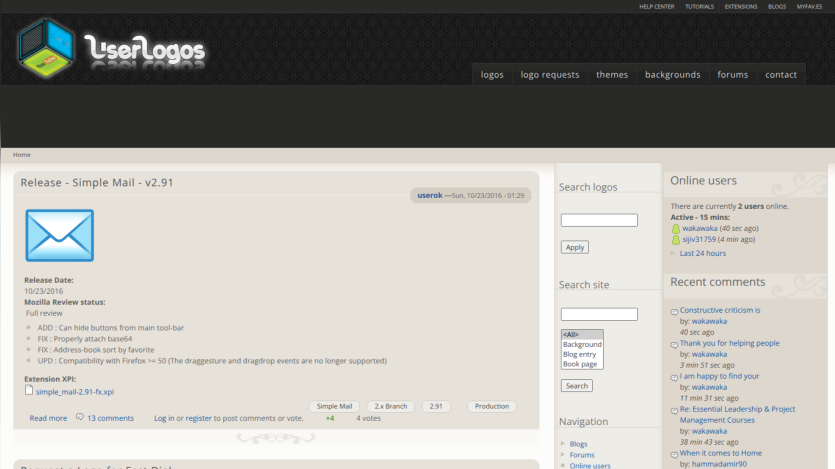
Task: Open userok's author profile
Action: tap(430, 195)
